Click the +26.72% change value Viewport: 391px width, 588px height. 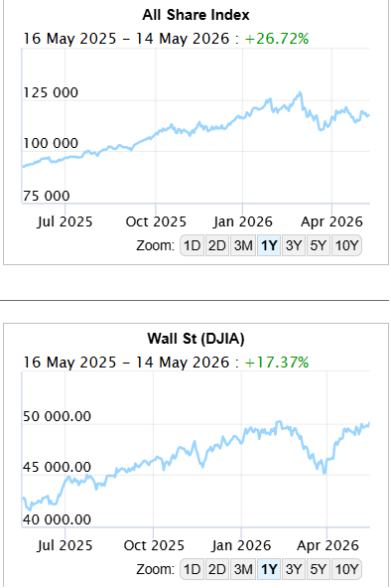277,39
